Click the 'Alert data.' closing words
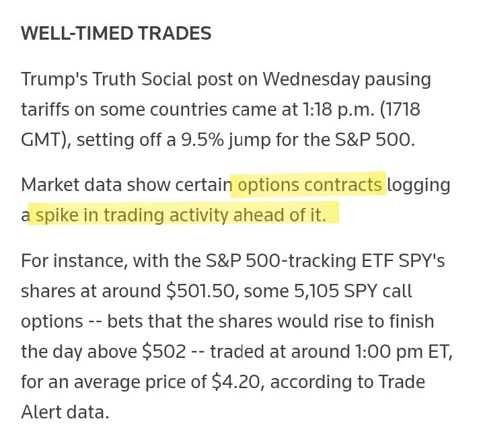This screenshot has width=483, height=448. [x=65, y=412]
